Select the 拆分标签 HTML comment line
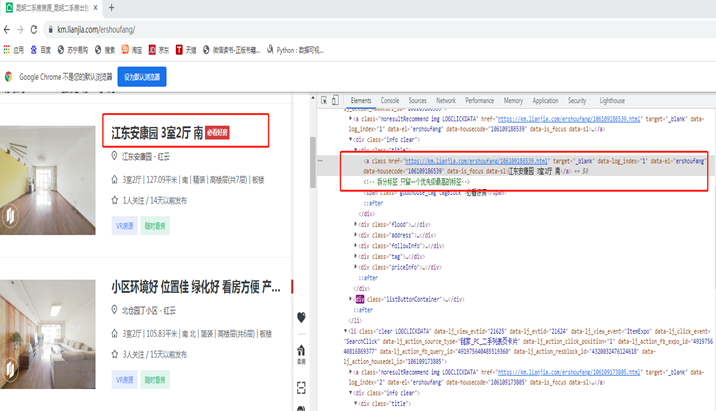 click(416, 182)
